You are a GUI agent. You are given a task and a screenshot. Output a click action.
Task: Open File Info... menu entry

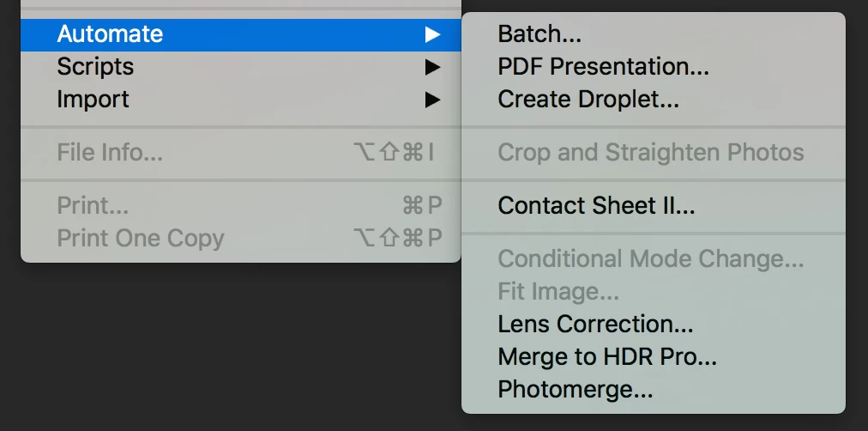click(110, 153)
